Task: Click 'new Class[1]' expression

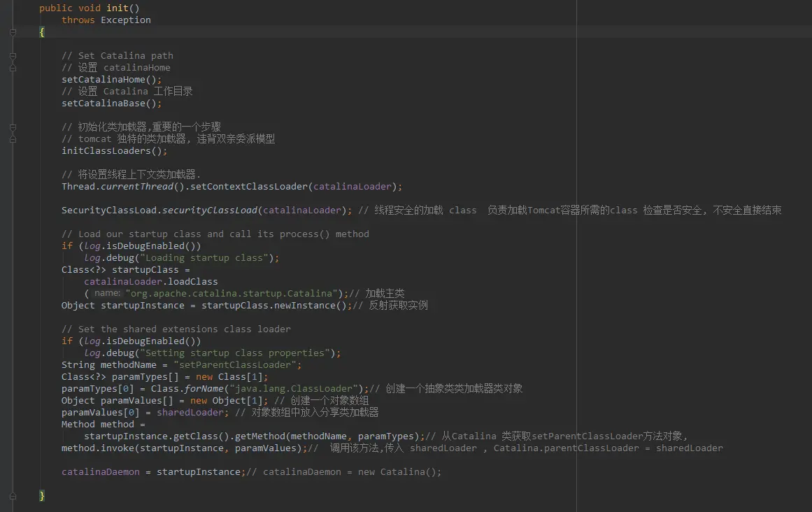Action: pyautogui.click(x=229, y=378)
